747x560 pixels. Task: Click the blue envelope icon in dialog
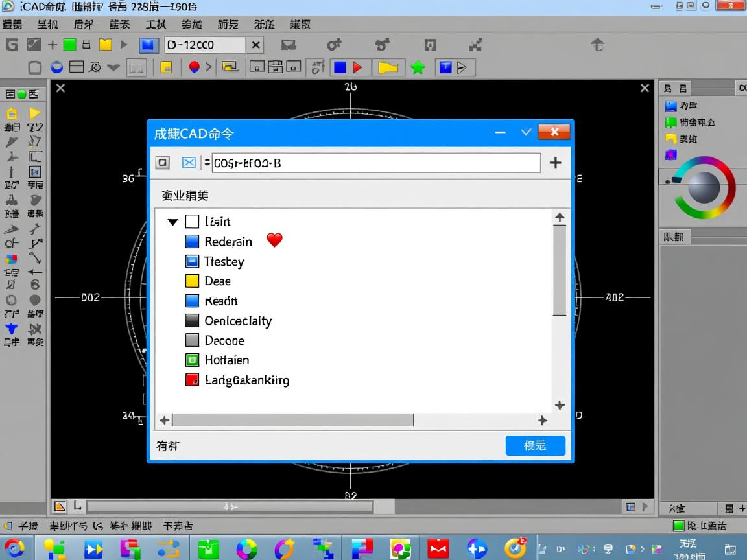[x=189, y=163]
